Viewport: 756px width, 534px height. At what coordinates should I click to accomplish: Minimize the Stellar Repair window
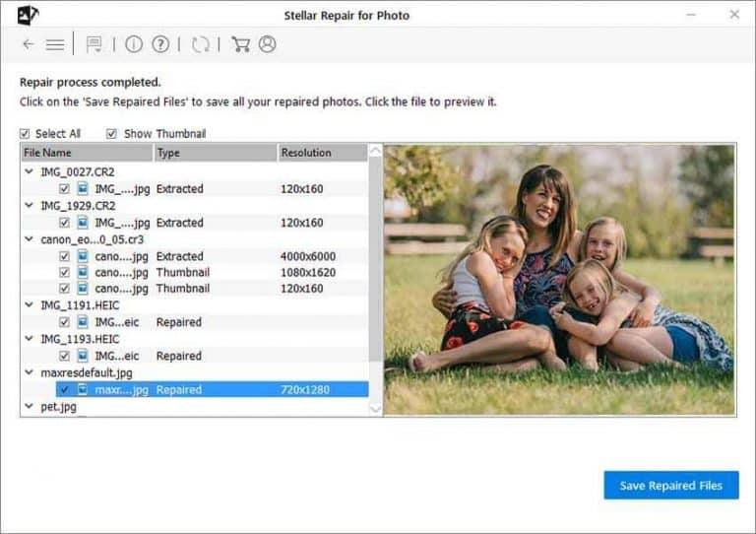point(691,15)
